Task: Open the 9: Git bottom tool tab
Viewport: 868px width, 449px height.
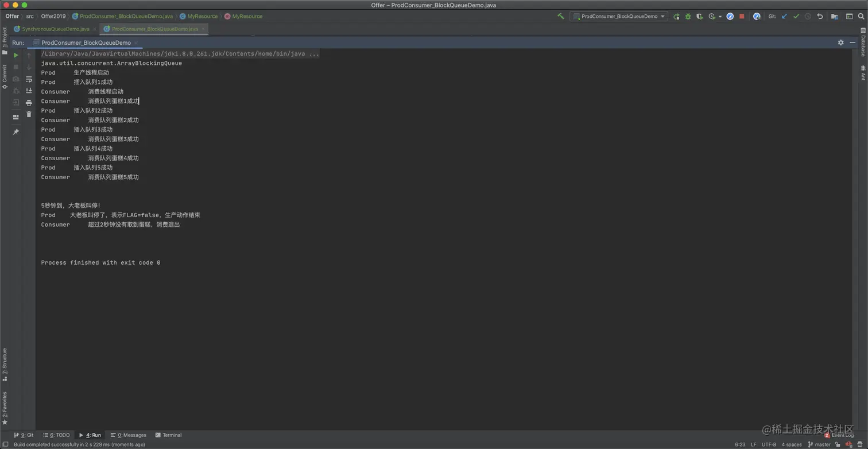Action: pos(24,435)
